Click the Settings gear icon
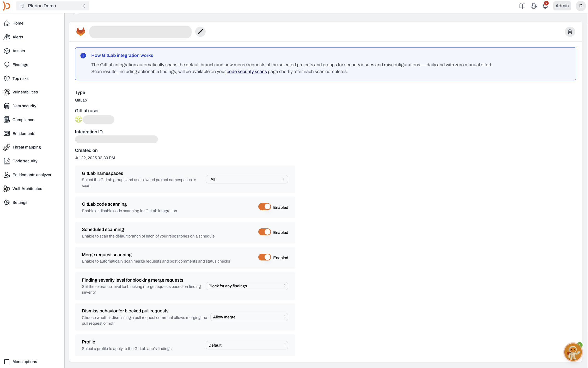 [x=7, y=203]
